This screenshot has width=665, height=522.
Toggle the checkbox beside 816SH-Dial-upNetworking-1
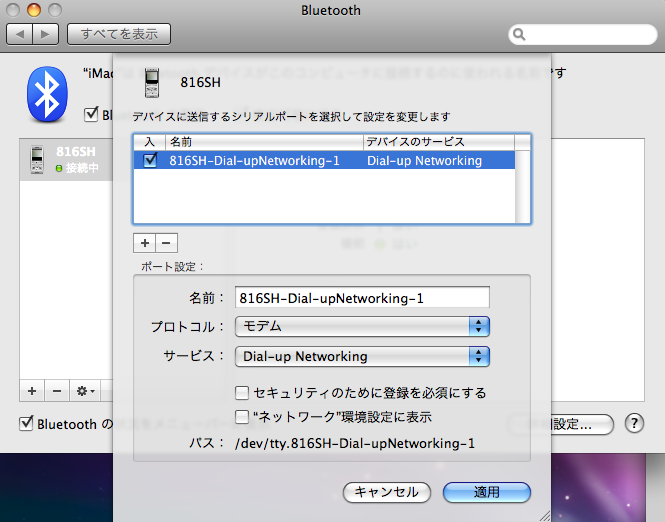click(150, 160)
